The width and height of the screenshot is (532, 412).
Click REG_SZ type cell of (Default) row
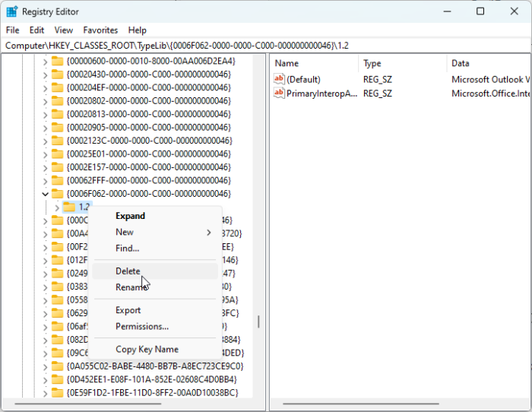click(378, 79)
